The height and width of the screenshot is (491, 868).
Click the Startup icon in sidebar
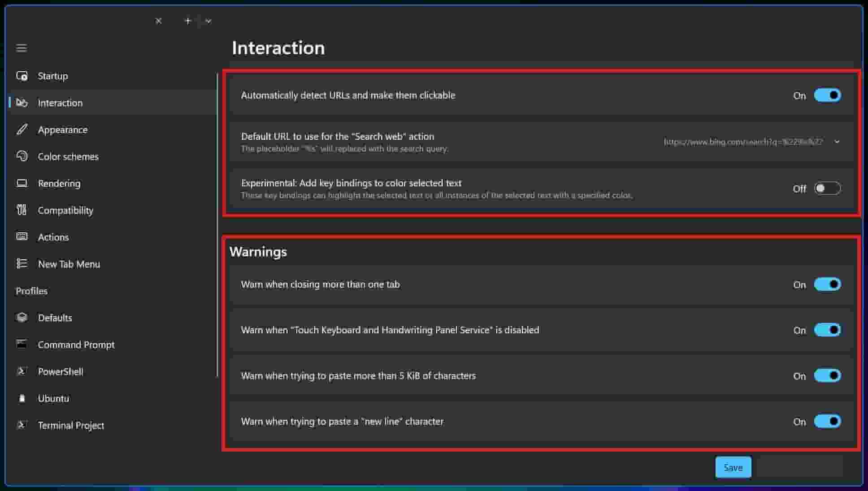(22, 76)
